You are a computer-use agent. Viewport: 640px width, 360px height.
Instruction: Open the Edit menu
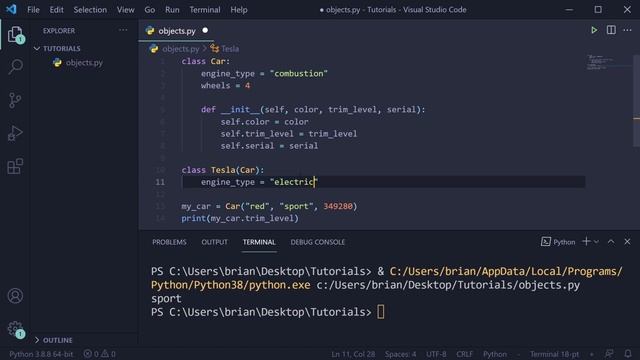[56, 9]
